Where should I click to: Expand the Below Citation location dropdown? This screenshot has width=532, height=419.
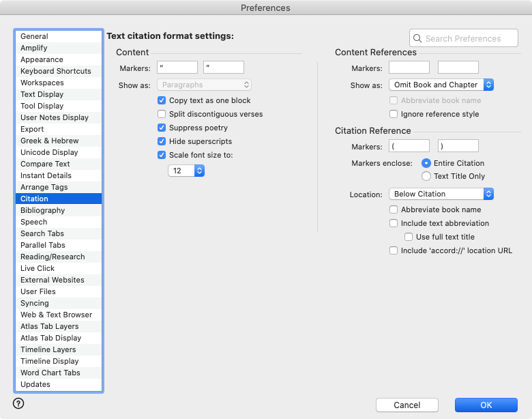pos(441,194)
